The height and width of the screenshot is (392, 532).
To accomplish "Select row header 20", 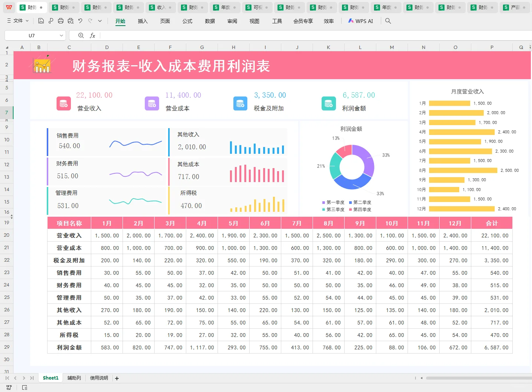I will pyautogui.click(x=7, y=235).
